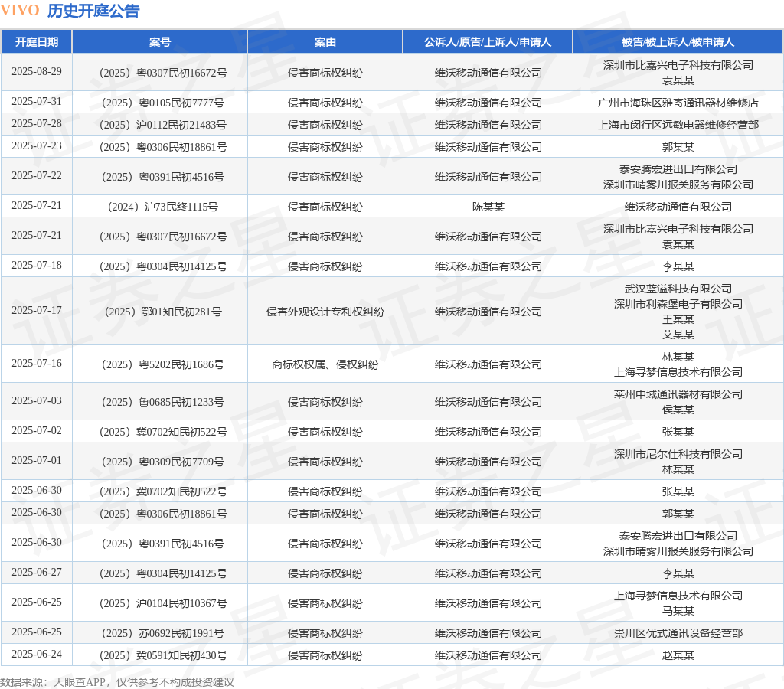Click defendant 王某某
This screenshot has width=784, height=689.
tap(678, 319)
